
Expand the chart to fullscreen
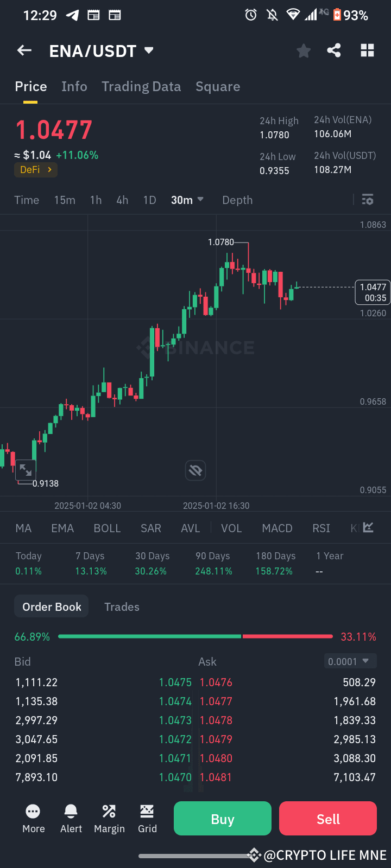click(26, 470)
